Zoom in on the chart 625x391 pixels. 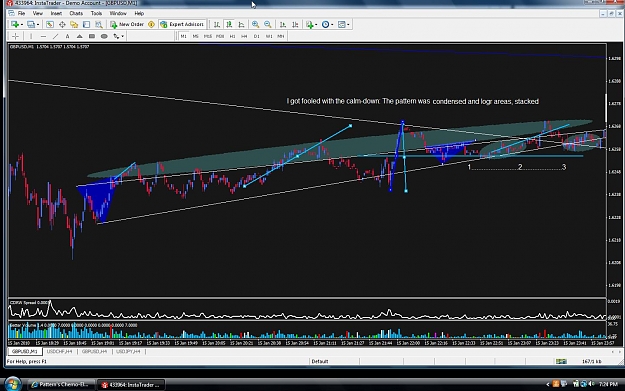click(255, 24)
